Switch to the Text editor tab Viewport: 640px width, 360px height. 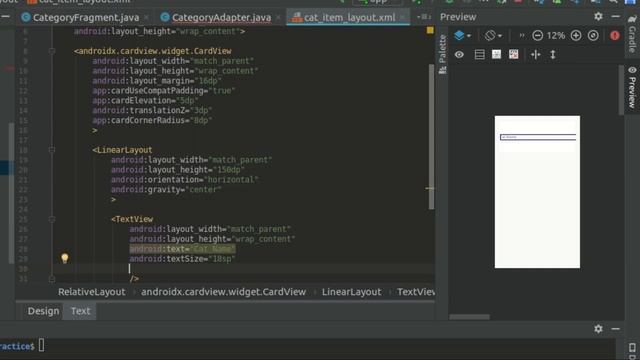(80, 311)
